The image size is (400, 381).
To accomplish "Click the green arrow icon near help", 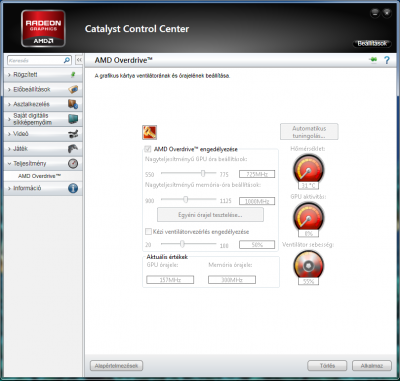I will click(373, 60).
